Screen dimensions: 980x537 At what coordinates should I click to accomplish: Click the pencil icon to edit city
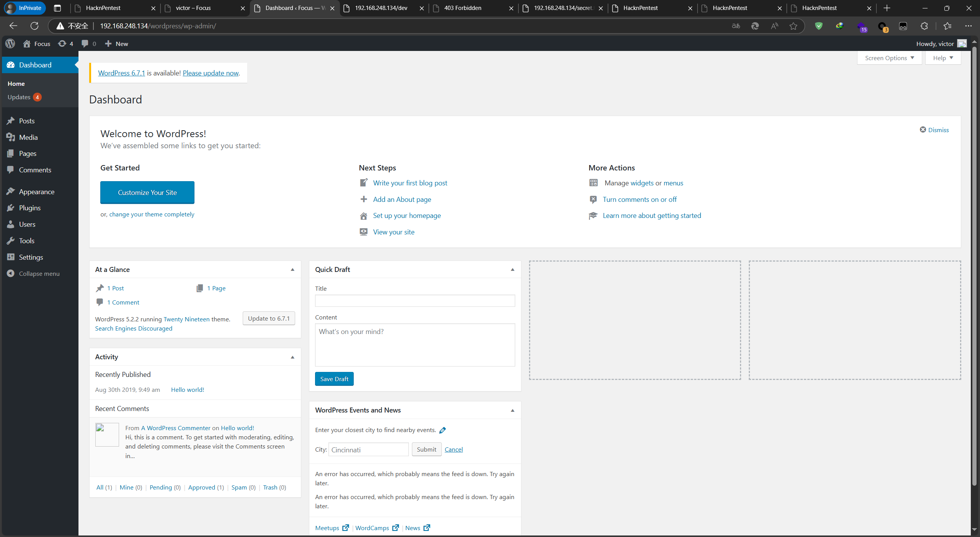(443, 430)
